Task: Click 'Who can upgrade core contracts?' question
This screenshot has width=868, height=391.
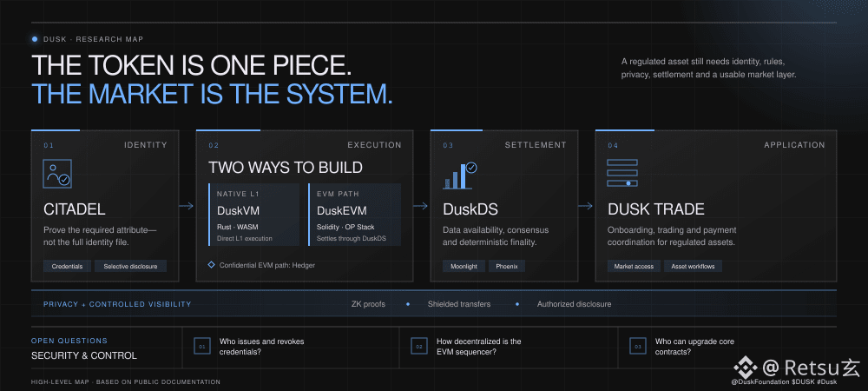Action: click(x=694, y=347)
